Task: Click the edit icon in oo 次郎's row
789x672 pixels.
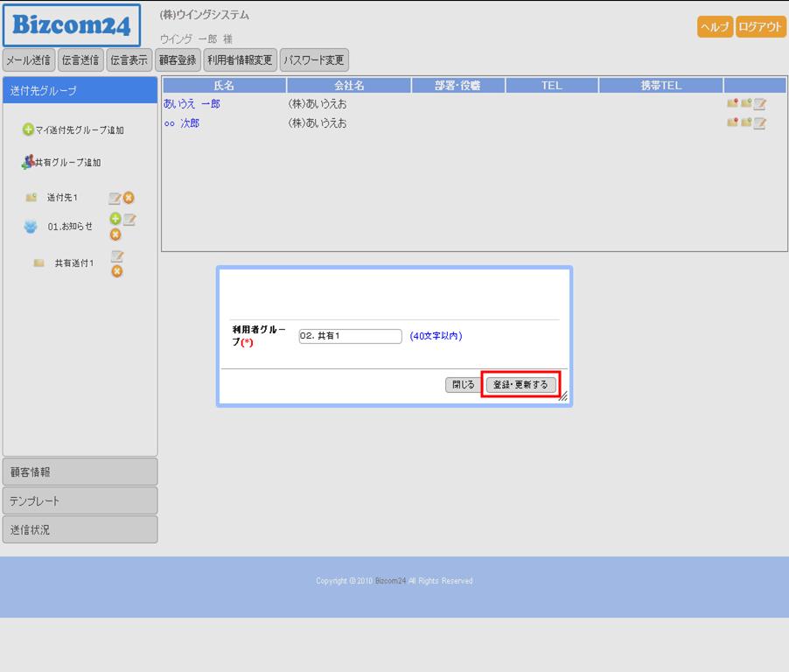Action: tap(760, 123)
